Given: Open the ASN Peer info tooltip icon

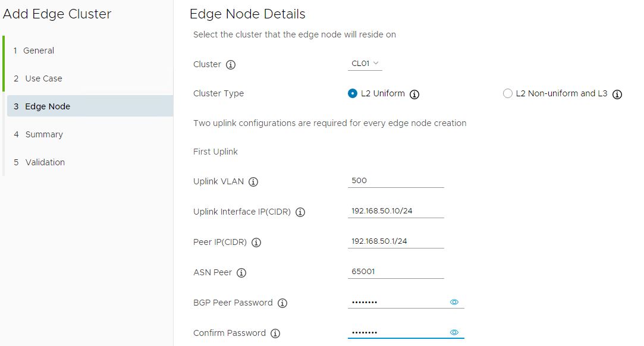Looking at the screenshot, I should [241, 273].
